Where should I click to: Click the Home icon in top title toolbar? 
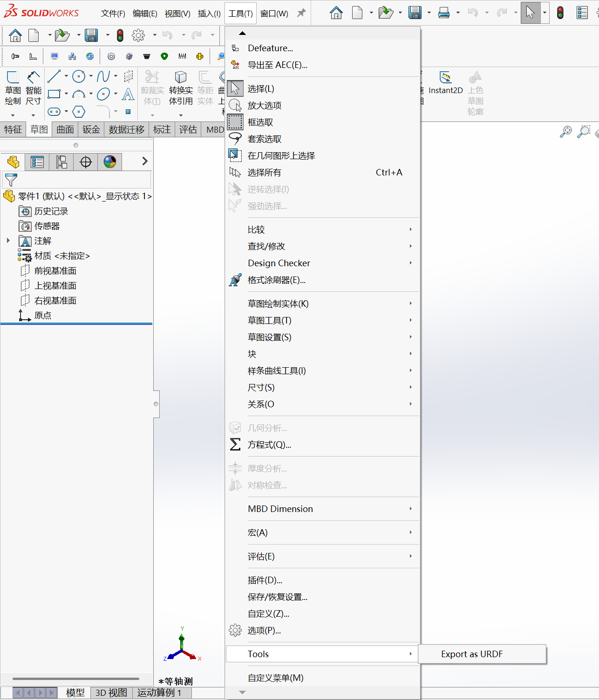click(336, 13)
